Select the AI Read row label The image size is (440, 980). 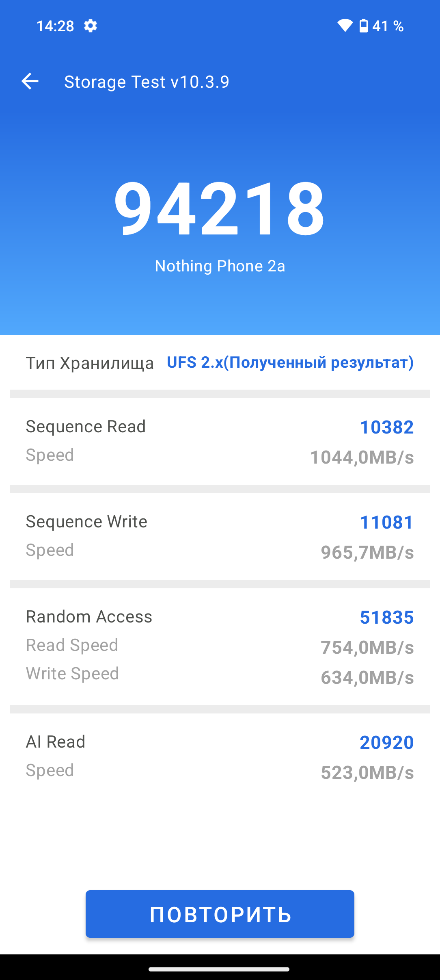point(56,742)
